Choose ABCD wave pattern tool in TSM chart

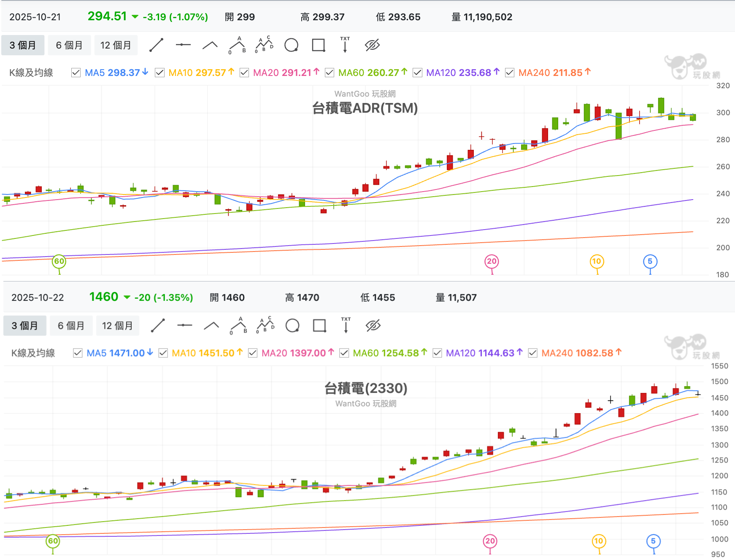click(264, 45)
